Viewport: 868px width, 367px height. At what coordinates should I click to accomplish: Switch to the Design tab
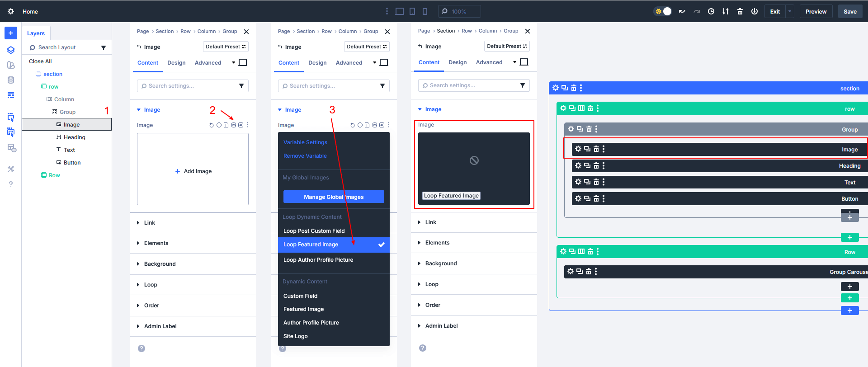click(x=176, y=63)
